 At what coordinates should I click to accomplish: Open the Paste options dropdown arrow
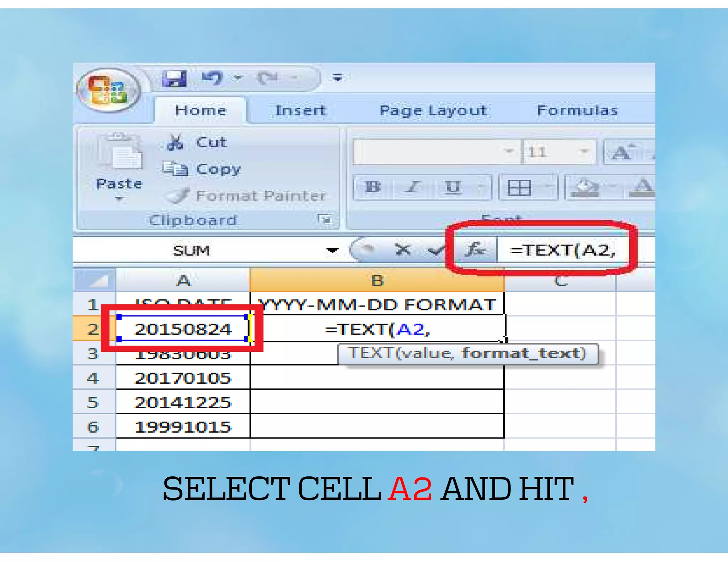119,199
